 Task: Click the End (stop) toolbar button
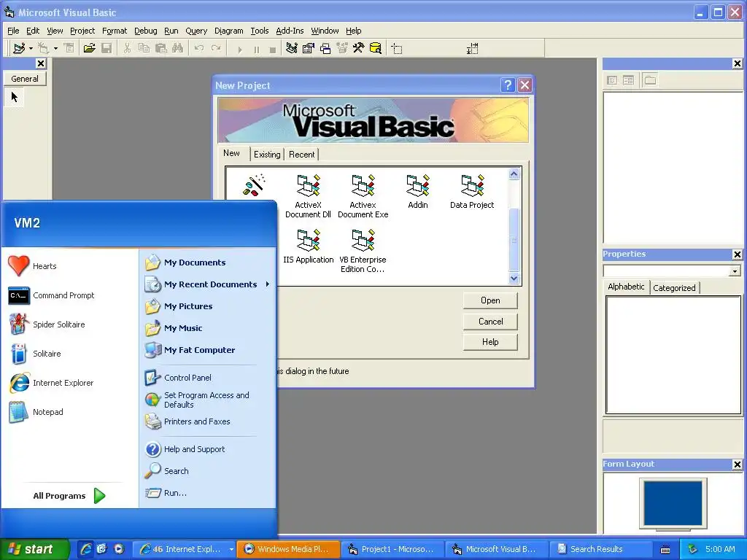pos(273,49)
